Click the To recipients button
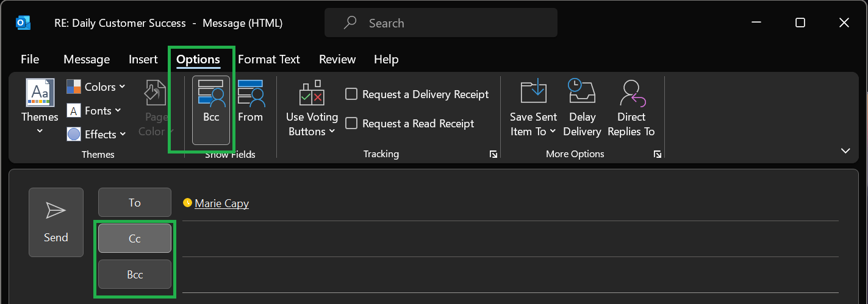This screenshot has height=304, width=868. point(135,203)
